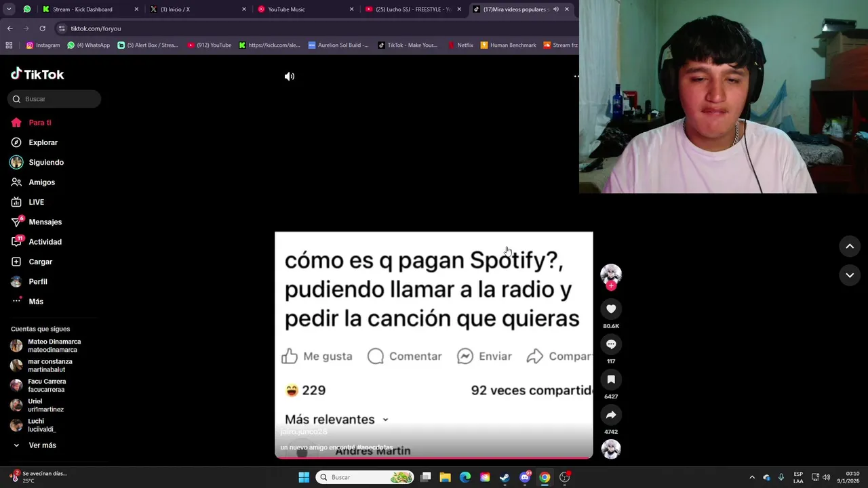This screenshot has width=868, height=488.
Task: Open Luchi luciivaldi_ account
Action: click(33, 425)
